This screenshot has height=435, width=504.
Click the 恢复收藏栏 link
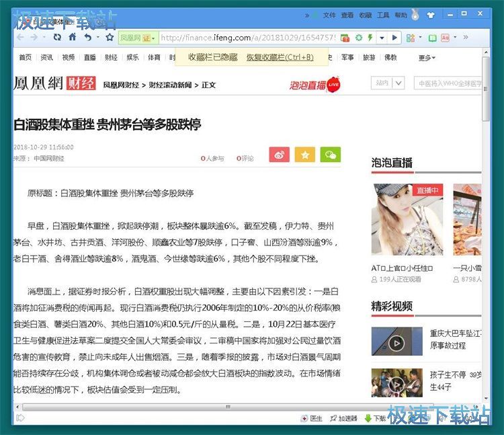pyautogui.click(x=280, y=58)
